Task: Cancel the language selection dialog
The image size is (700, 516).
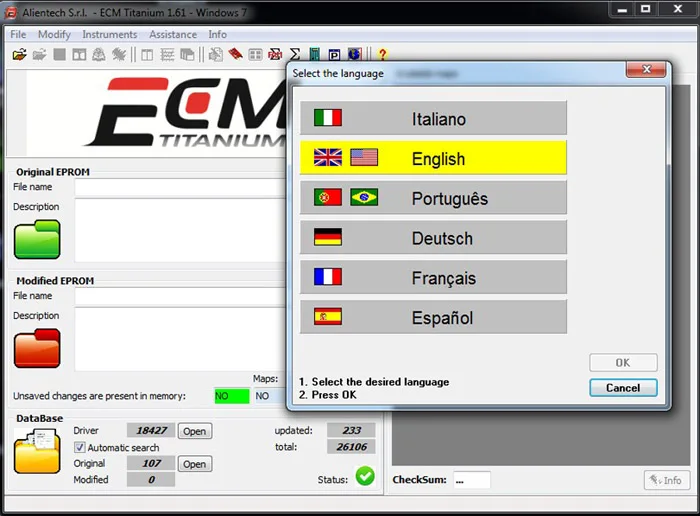Action: (x=623, y=387)
